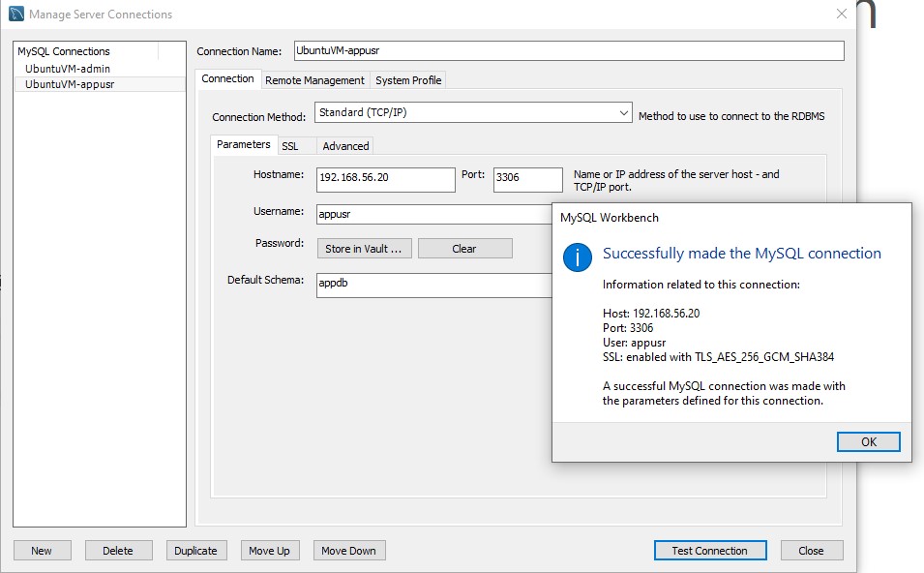This screenshot has width=924, height=573.
Task: Select the Parameters sub-tab
Action: [x=244, y=144]
